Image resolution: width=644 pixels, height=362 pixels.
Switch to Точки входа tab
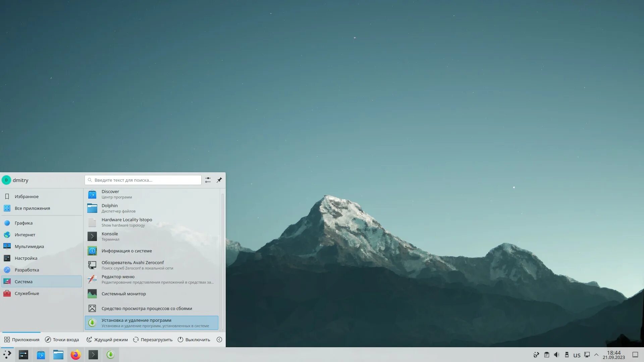click(x=62, y=340)
